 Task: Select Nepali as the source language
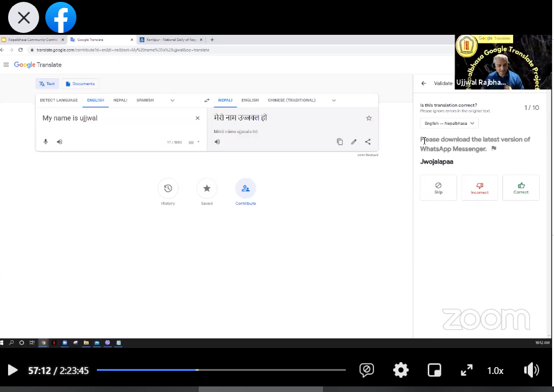(x=120, y=101)
